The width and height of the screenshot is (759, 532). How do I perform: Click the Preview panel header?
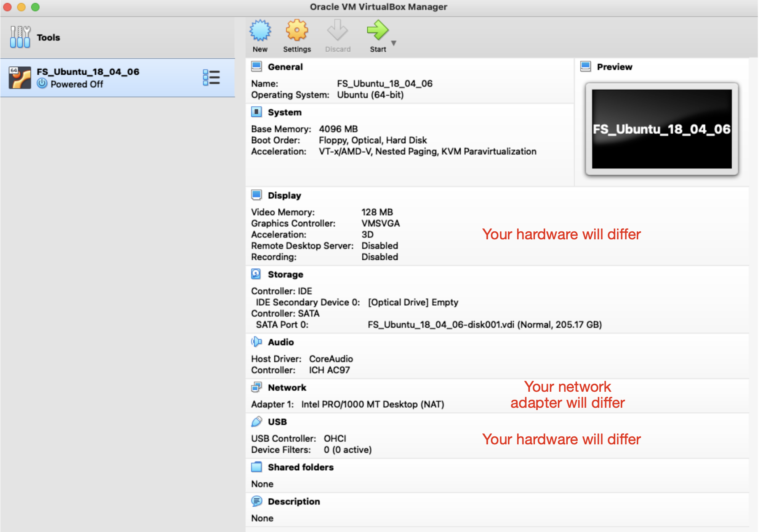614,67
